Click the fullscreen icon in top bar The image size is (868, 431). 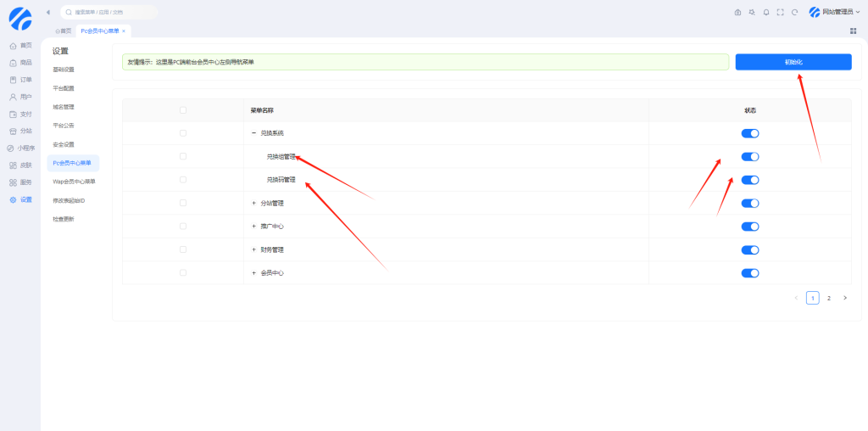click(x=781, y=13)
